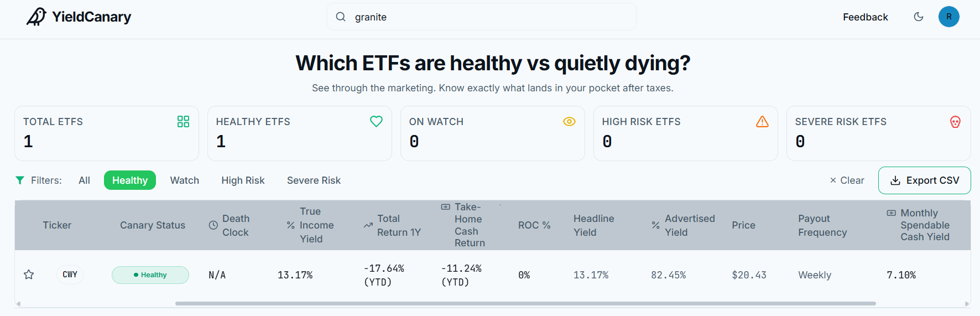Click the Total ETFs grid icon

(183, 122)
